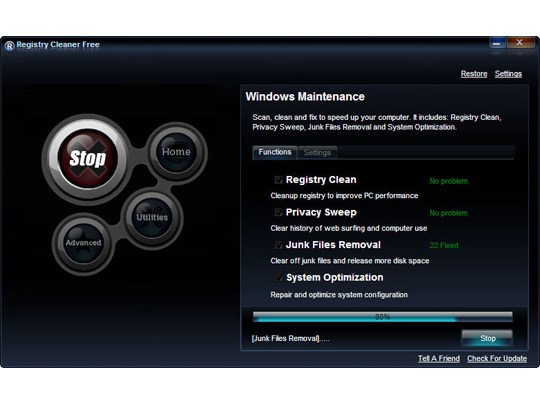Open the Settings link at top right
This screenshot has height=405, width=540.
(x=508, y=74)
